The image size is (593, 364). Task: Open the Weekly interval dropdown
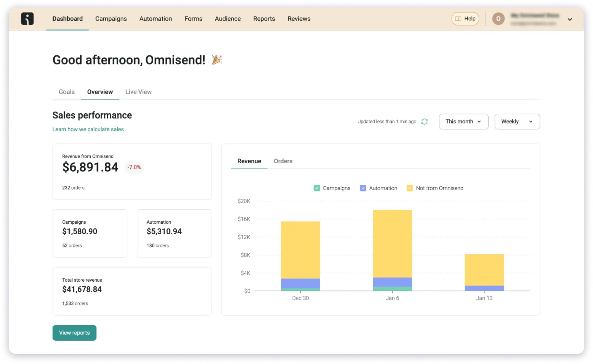coord(517,122)
